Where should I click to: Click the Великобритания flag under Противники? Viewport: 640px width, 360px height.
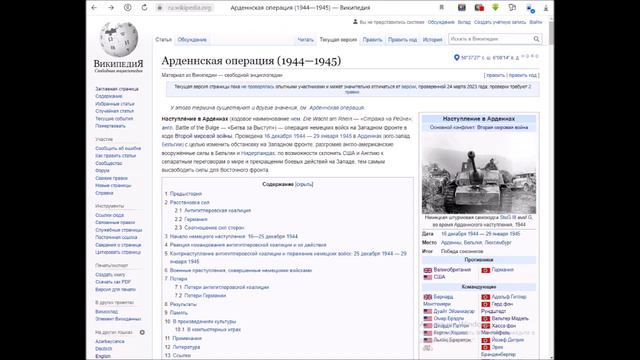pos(428,270)
